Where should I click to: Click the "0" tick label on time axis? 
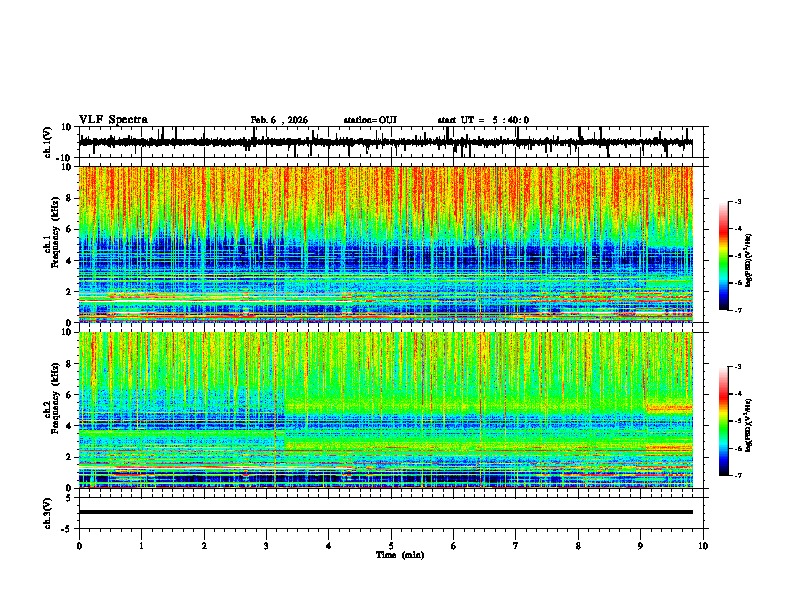pyautogui.click(x=79, y=546)
